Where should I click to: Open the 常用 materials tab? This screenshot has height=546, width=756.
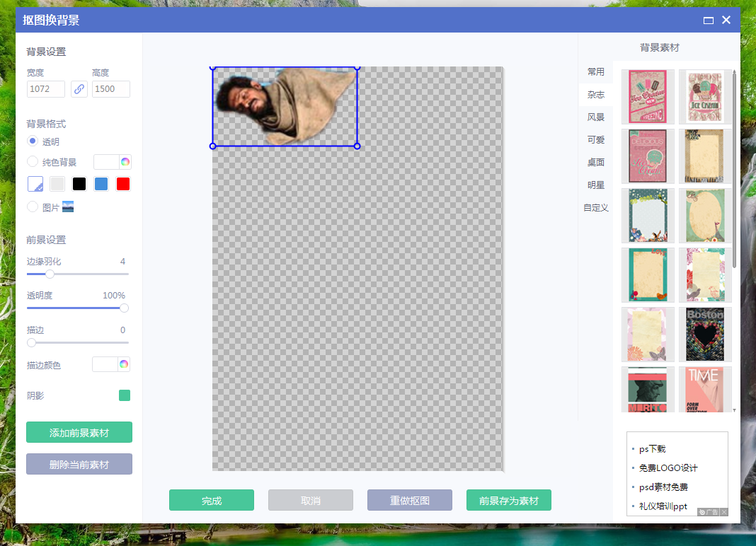click(x=596, y=72)
